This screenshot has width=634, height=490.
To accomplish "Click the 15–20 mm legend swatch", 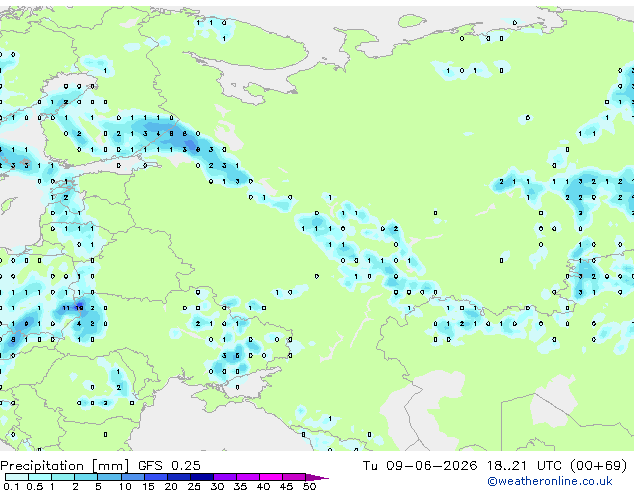I will [x=156, y=477].
